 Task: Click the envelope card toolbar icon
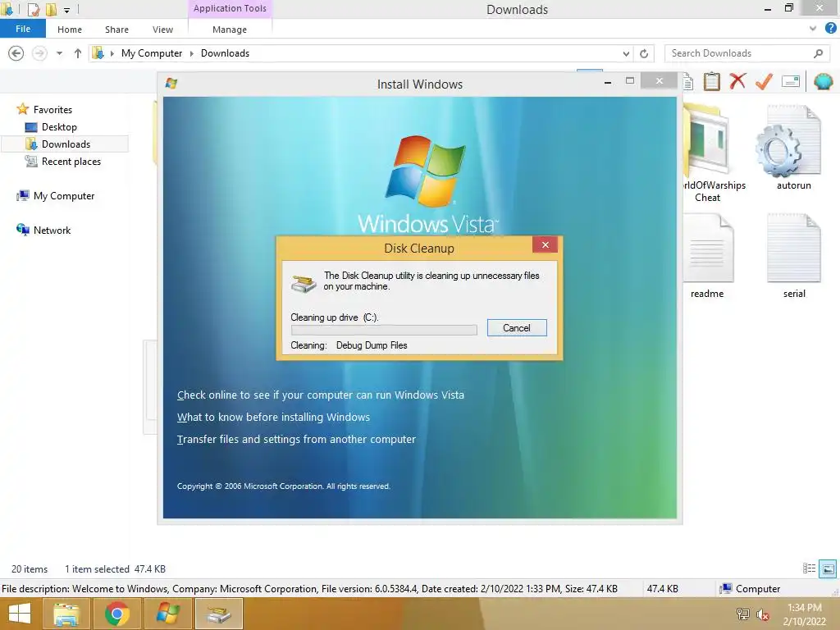click(791, 81)
